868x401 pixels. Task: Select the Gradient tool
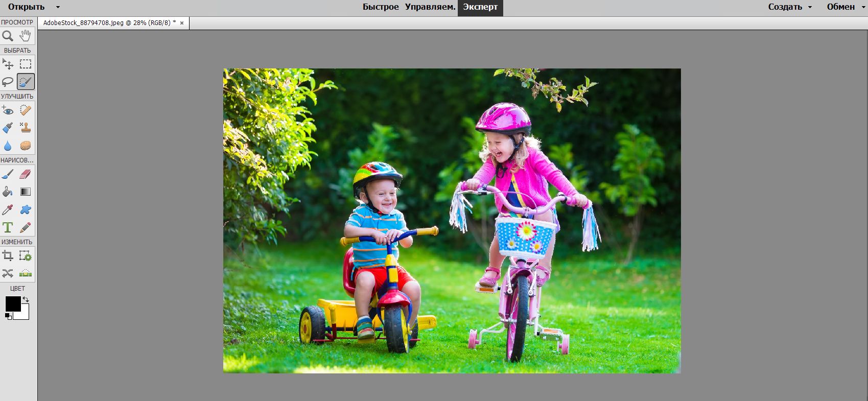tap(25, 192)
